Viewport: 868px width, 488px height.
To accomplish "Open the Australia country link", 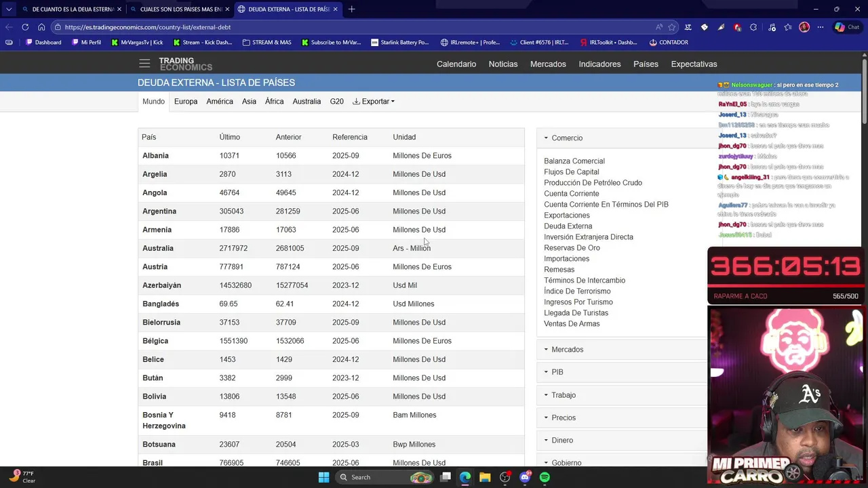I will pyautogui.click(x=158, y=248).
